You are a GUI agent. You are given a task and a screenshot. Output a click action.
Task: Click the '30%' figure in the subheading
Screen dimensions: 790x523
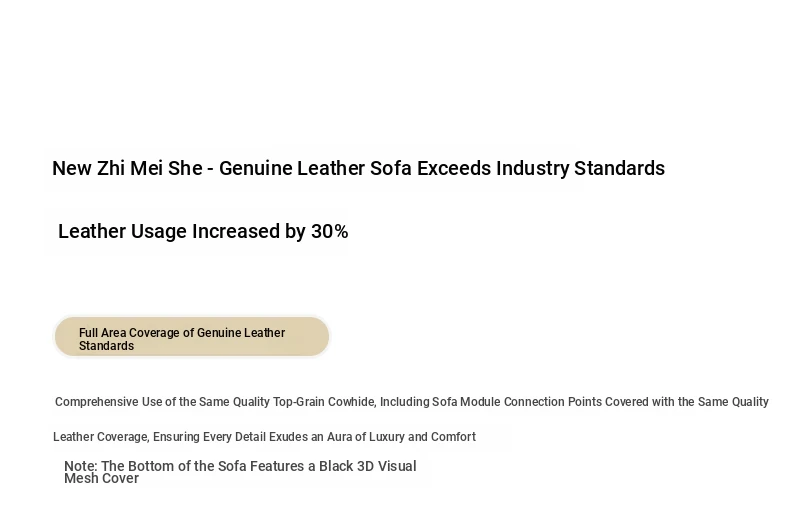329,232
